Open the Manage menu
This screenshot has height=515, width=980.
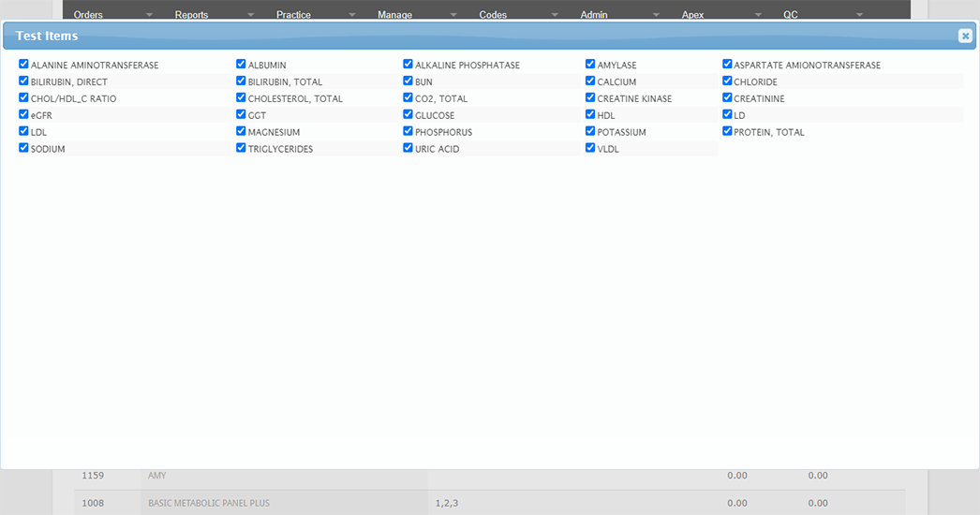pos(394,14)
